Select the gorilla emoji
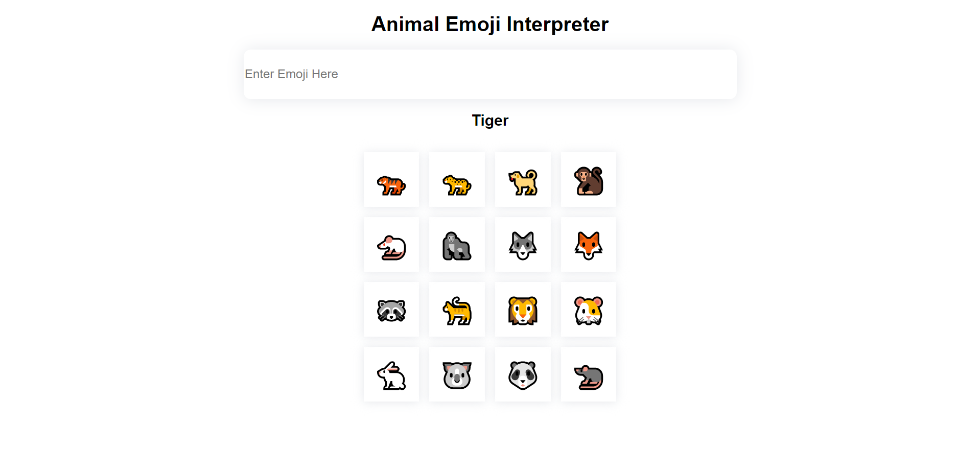 pos(456,245)
